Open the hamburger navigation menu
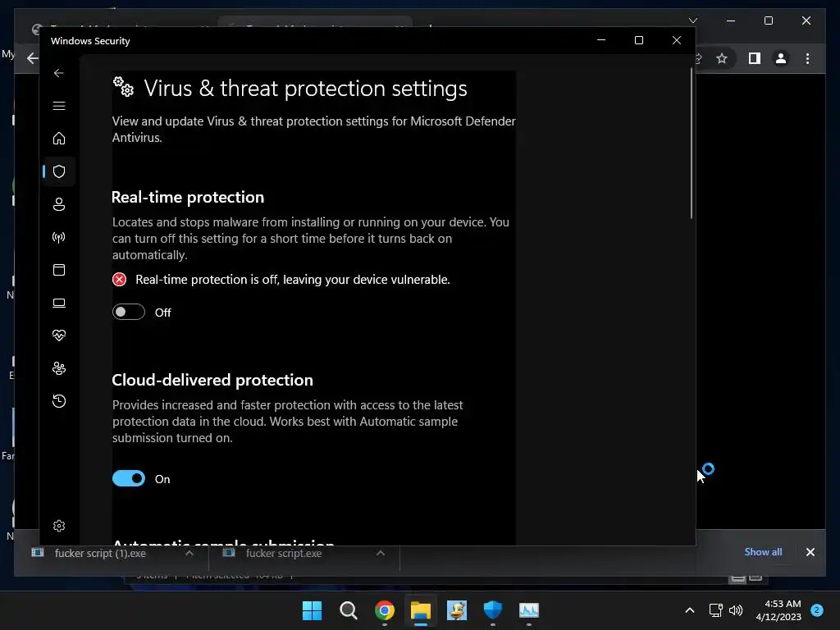Image resolution: width=840 pixels, height=630 pixels. pyautogui.click(x=59, y=106)
